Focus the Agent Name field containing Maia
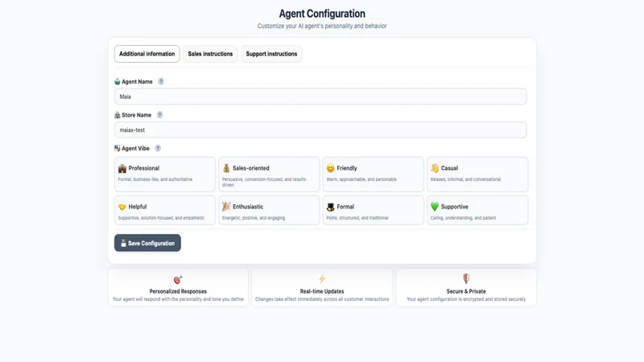Image resolution: width=644 pixels, height=362 pixels. coord(320,97)
